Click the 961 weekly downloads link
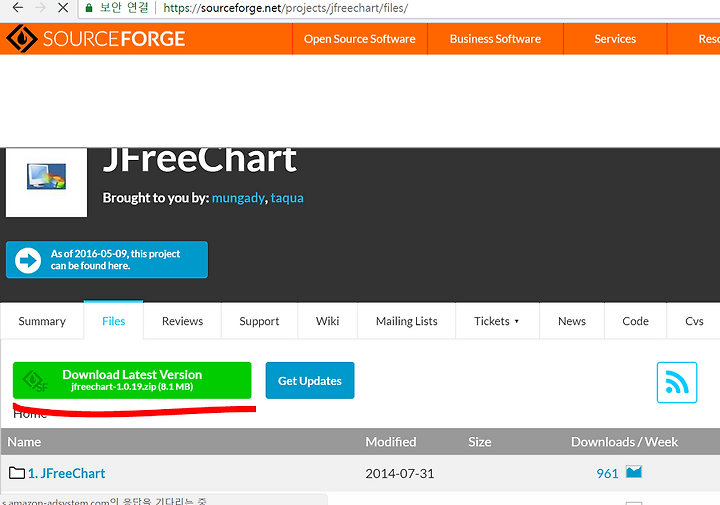This screenshot has width=720, height=505. tap(607, 473)
